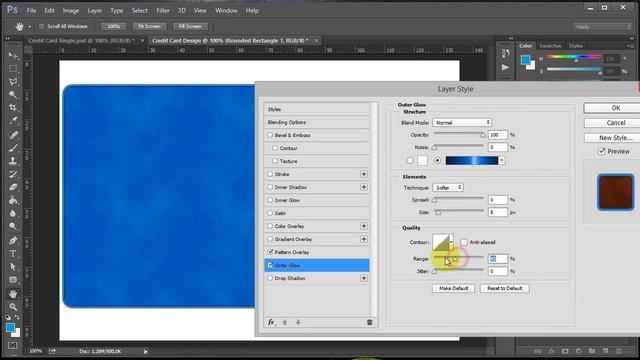This screenshot has width=640, height=360.
Task: Click the Reset to Default button
Action: click(x=504, y=288)
